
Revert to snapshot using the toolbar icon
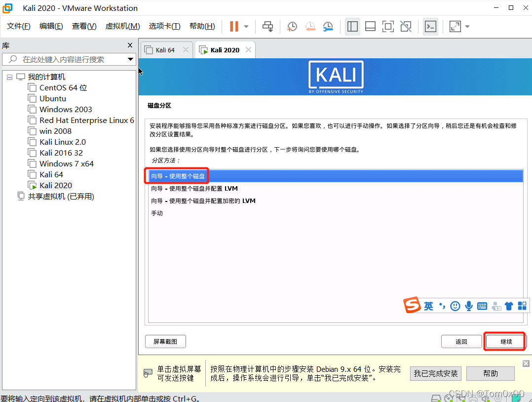pyautogui.click(x=310, y=27)
